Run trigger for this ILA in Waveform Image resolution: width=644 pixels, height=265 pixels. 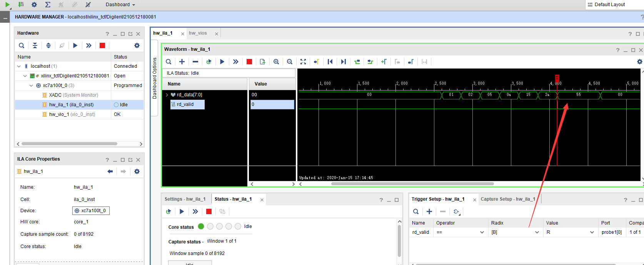222,62
